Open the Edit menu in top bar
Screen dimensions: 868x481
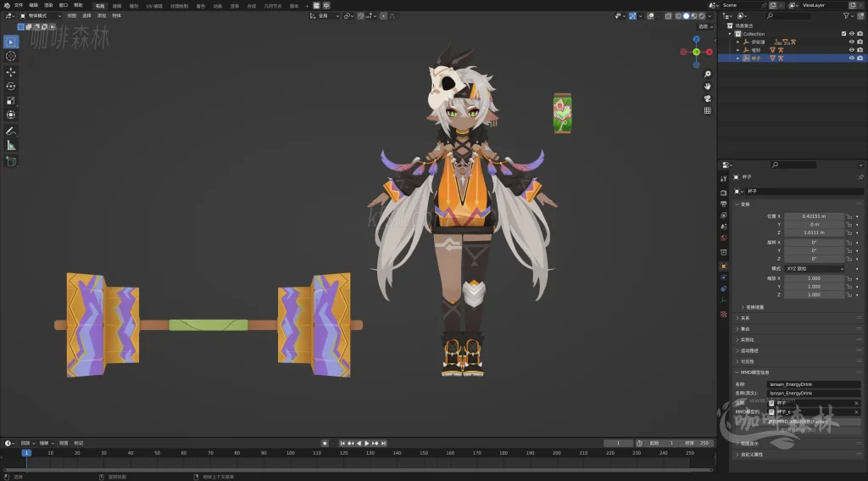[33, 5]
